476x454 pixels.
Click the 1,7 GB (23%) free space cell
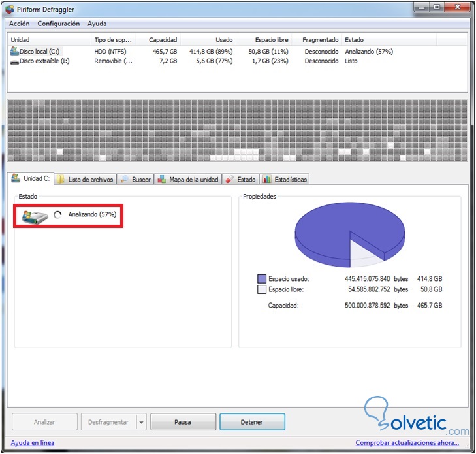tap(270, 61)
